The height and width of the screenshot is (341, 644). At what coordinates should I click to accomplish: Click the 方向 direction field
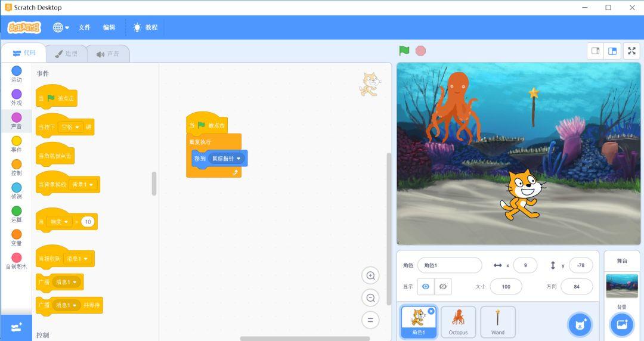[577, 287]
